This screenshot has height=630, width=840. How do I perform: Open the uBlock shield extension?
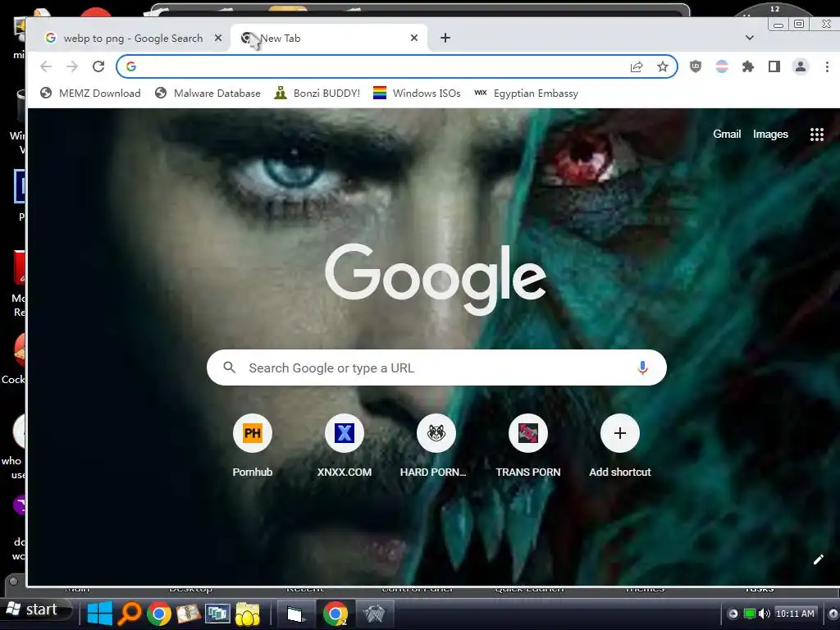pyautogui.click(x=696, y=66)
